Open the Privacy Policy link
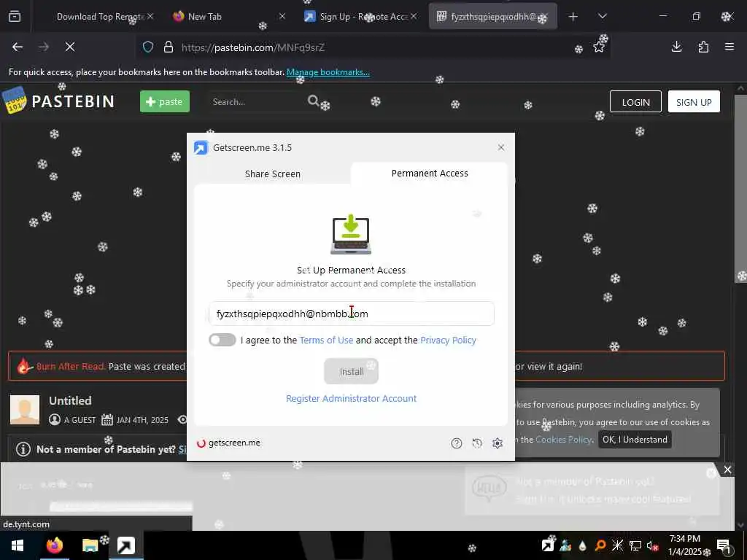The height and width of the screenshot is (560, 747). pyautogui.click(x=449, y=340)
